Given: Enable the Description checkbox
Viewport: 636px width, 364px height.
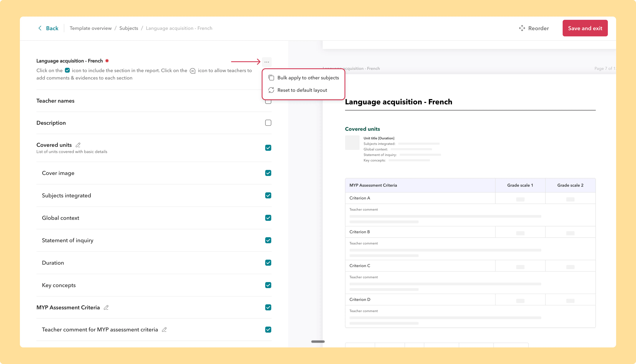Looking at the screenshot, I should (268, 123).
